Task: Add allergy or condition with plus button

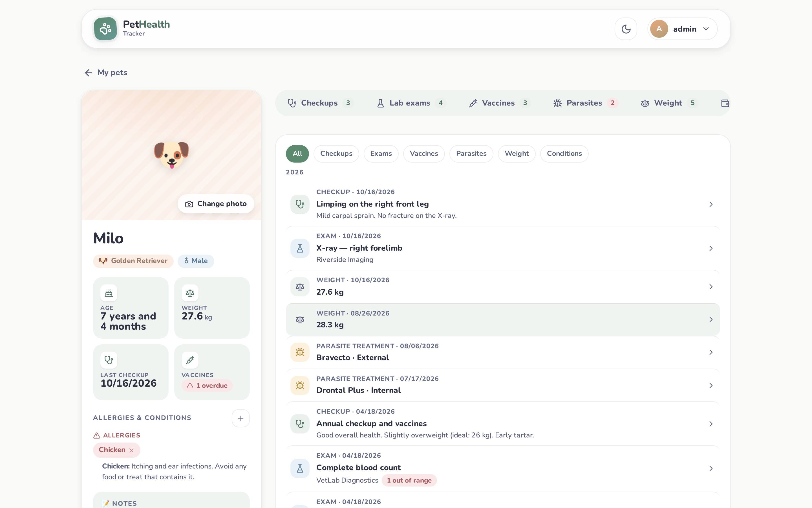Action: (x=240, y=418)
